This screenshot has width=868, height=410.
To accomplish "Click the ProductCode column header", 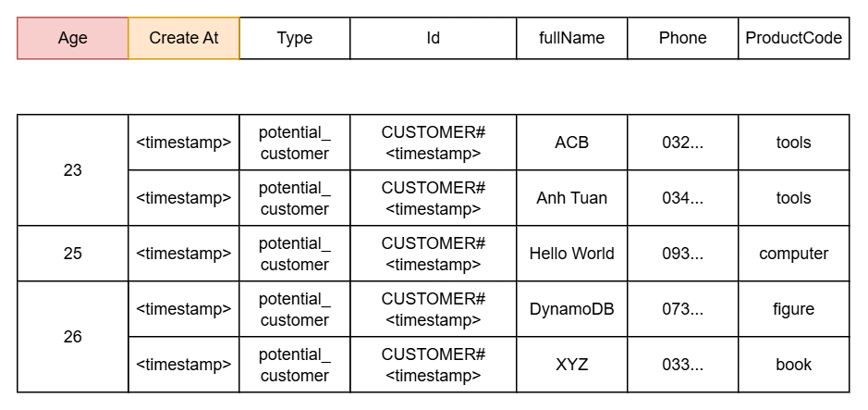I will [793, 38].
